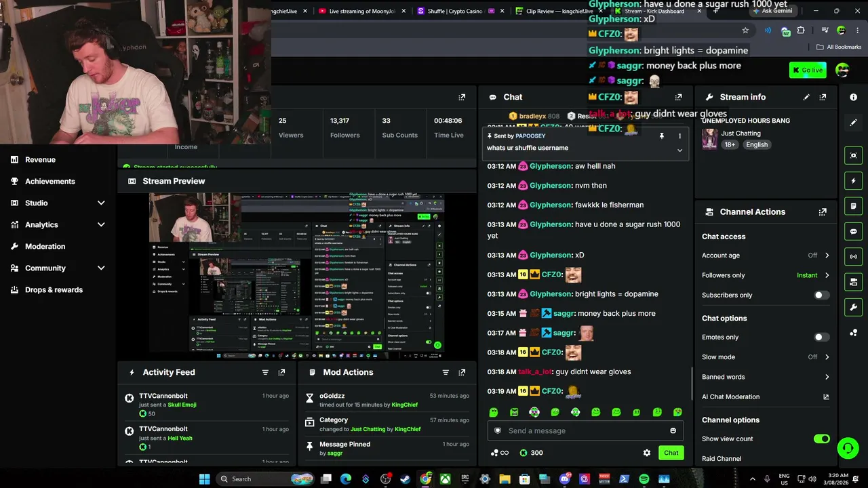The height and width of the screenshot is (488, 868).
Task: Show hidden system tray icons
Action: [x=752, y=479]
